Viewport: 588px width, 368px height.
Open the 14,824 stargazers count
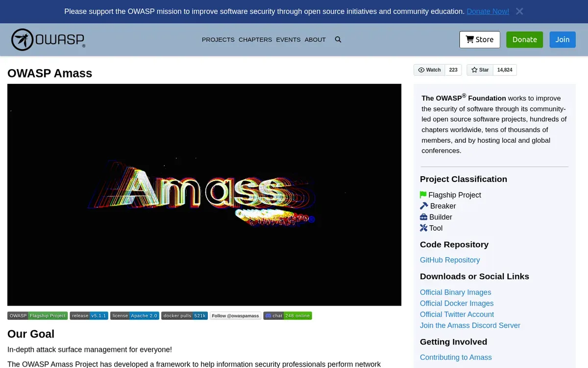[505, 70]
